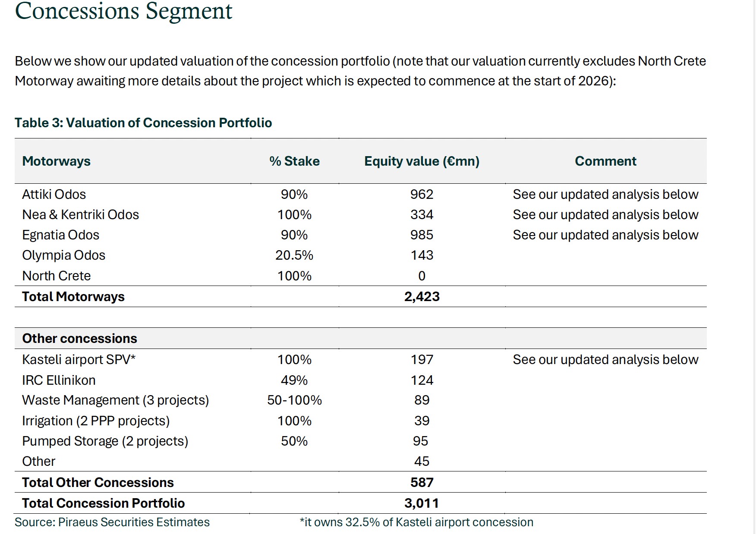756x534 pixels.
Task: Click the Total Motorways value 2,423
Action: 422,297
